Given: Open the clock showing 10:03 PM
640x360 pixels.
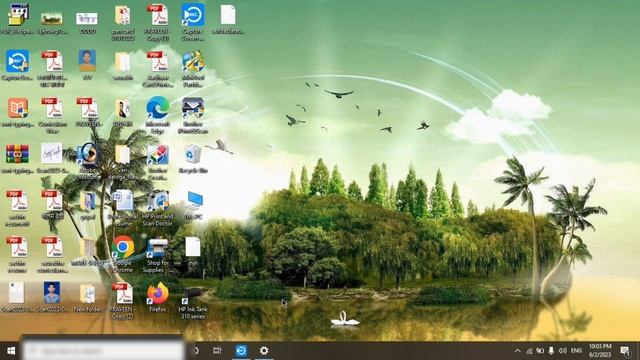Looking at the screenshot, I should 600,351.
